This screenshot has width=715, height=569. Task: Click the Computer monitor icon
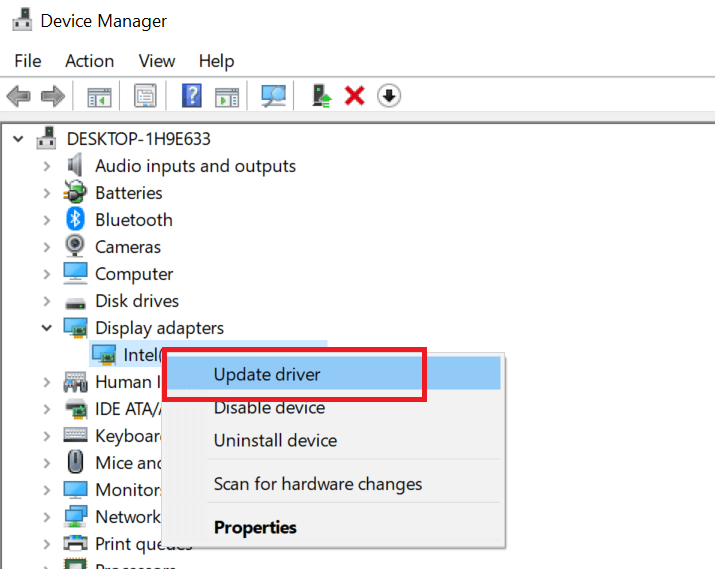[x=75, y=273]
